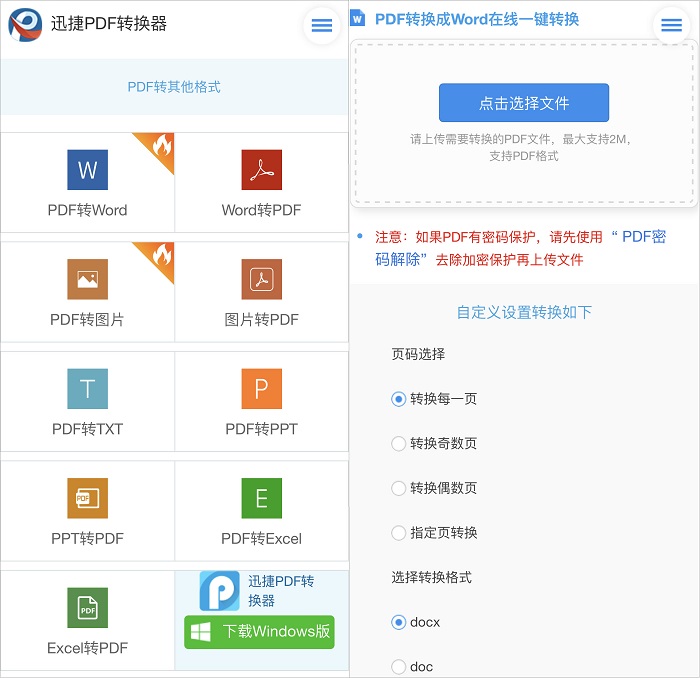Choose docx as output format
The height and width of the screenshot is (678, 700).
tap(398, 622)
